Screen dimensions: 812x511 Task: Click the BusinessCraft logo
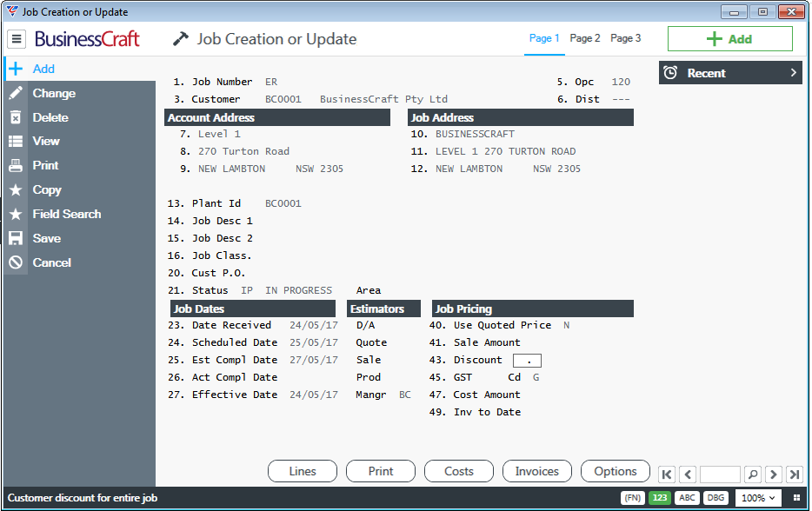(x=87, y=39)
